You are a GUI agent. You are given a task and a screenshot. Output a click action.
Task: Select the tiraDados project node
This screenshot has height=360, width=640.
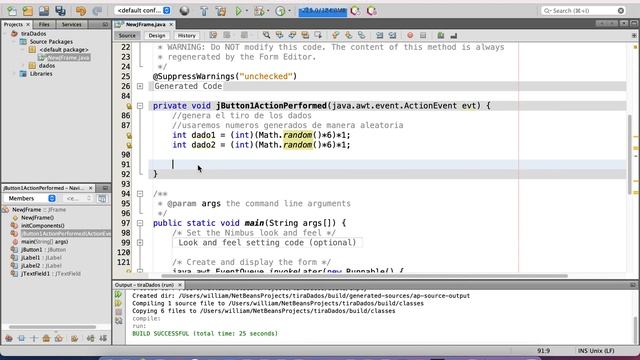coord(33,33)
